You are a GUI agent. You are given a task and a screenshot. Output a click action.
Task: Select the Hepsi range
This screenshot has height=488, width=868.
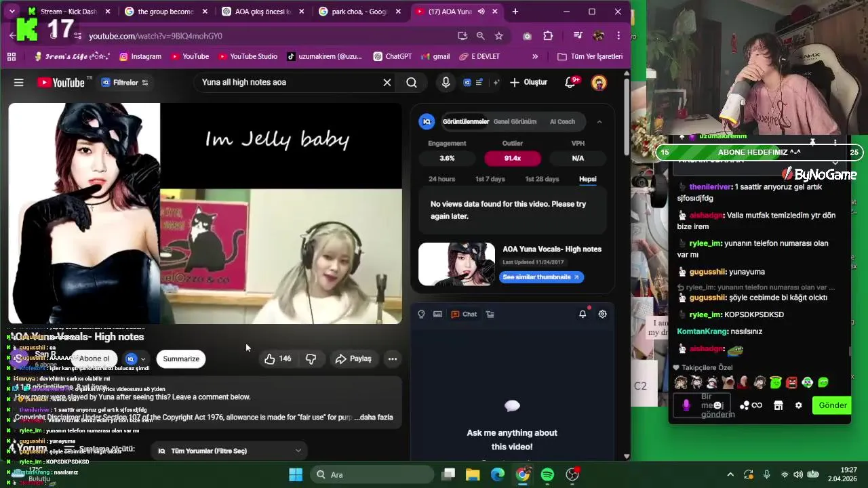[588, 179]
